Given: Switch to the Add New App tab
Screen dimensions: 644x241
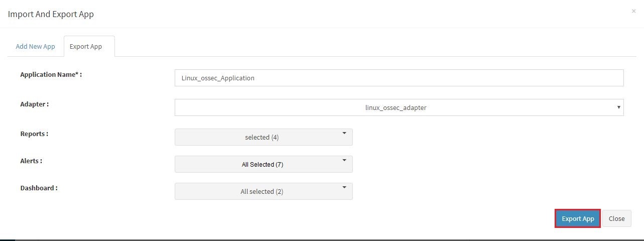Looking at the screenshot, I should (x=35, y=46).
